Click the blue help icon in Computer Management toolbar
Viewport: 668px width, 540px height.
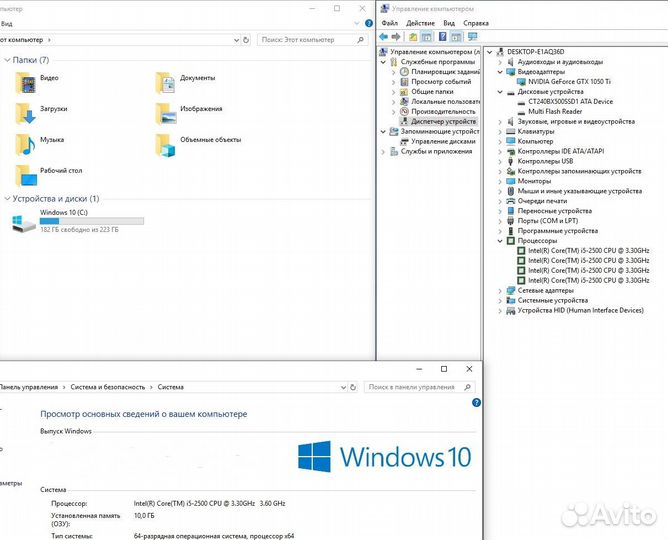click(442, 36)
